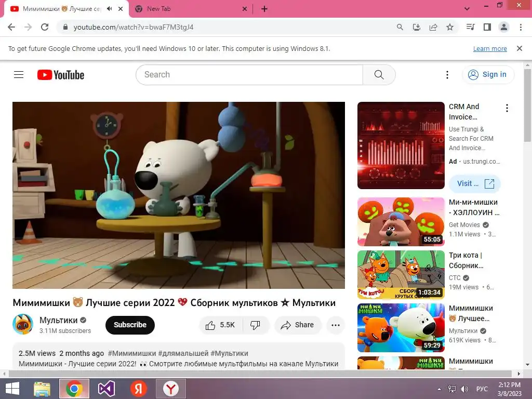Screen dimensions: 532x399
Task: Expand the video description box
Action: [179, 356]
